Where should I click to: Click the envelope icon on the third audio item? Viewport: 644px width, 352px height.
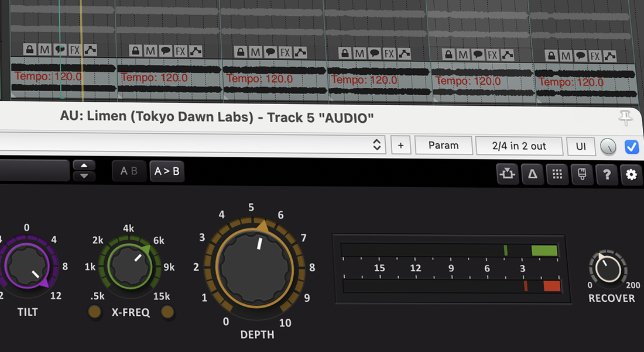[x=301, y=52]
